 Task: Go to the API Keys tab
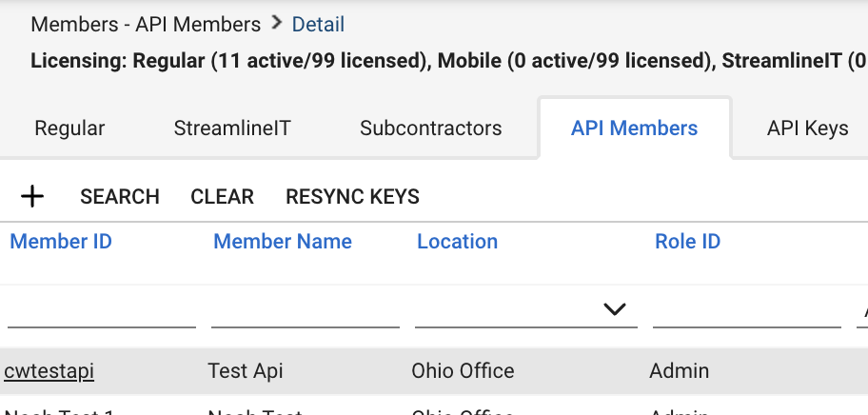click(807, 128)
